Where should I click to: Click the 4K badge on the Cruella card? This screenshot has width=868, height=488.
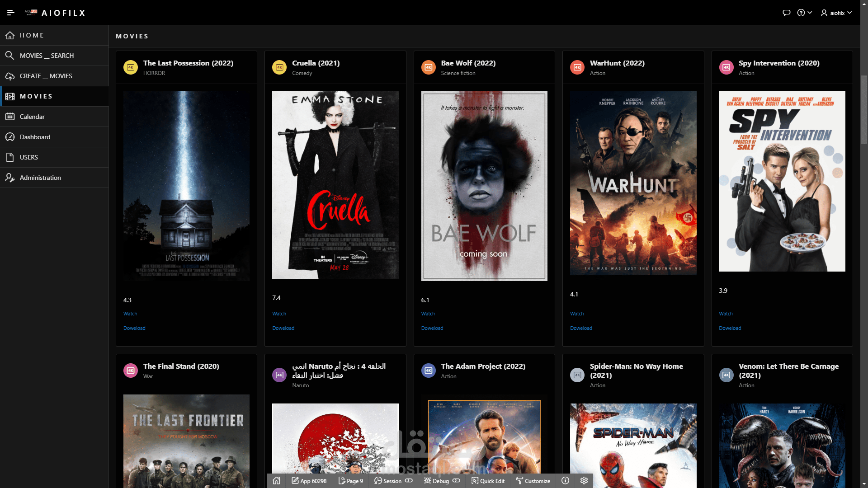[x=279, y=67]
